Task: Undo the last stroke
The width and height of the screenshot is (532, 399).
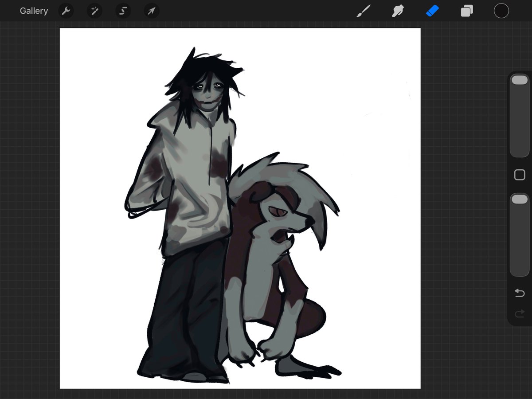Action: coord(520,293)
